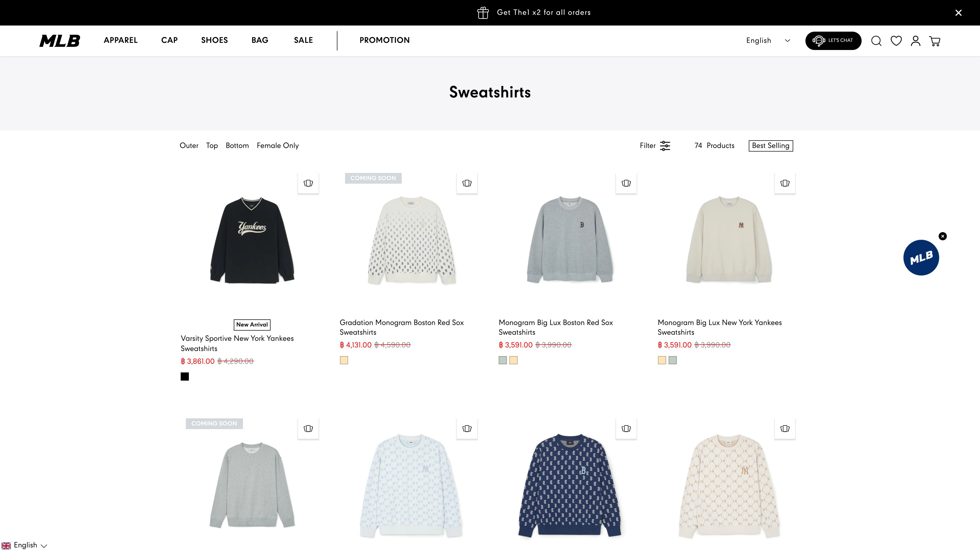Open the SHOES menu

214,40
